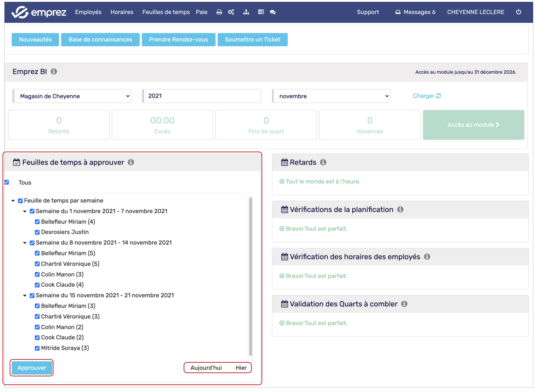This screenshot has width=536, height=392.
Task: Click the 2021 year input field
Action: [x=202, y=96]
